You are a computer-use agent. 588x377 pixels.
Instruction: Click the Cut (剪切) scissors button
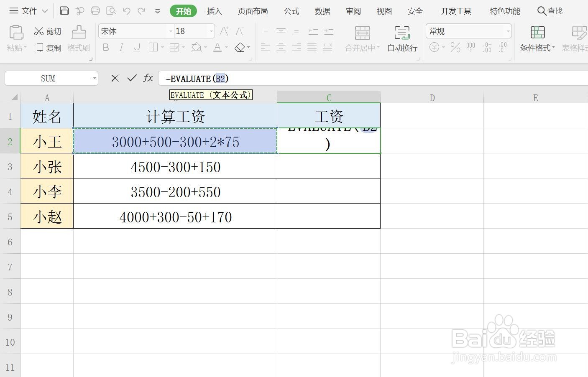click(48, 31)
